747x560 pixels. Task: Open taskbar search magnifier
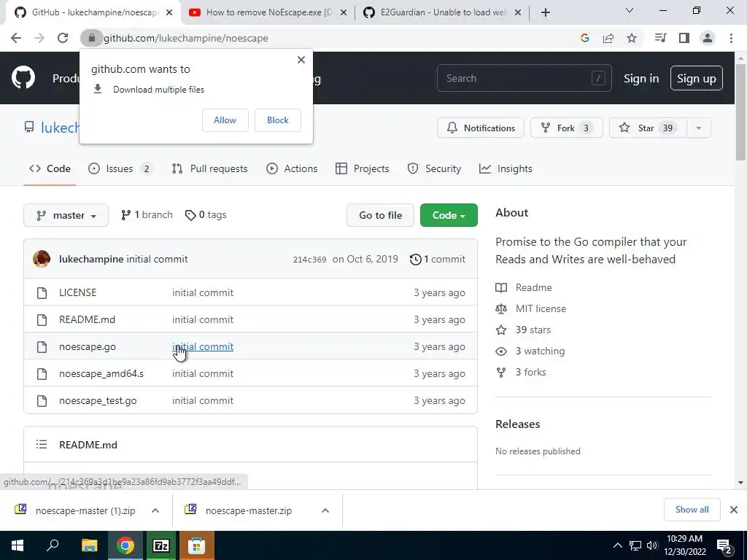(53, 545)
